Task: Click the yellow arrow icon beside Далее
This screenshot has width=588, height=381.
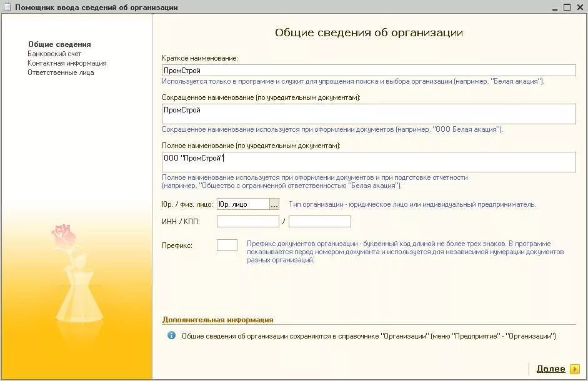Action: (x=574, y=369)
